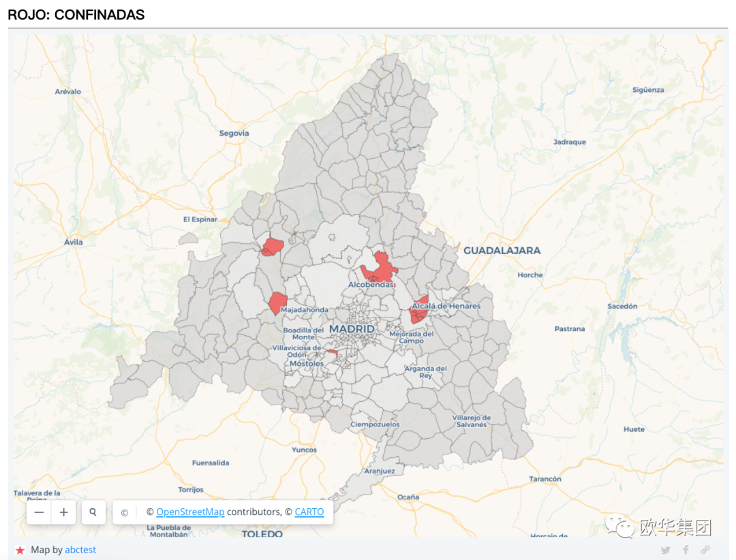This screenshot has width=736, height=560.
Task: Click the Fuensalida label
Action: coord(211,463)
